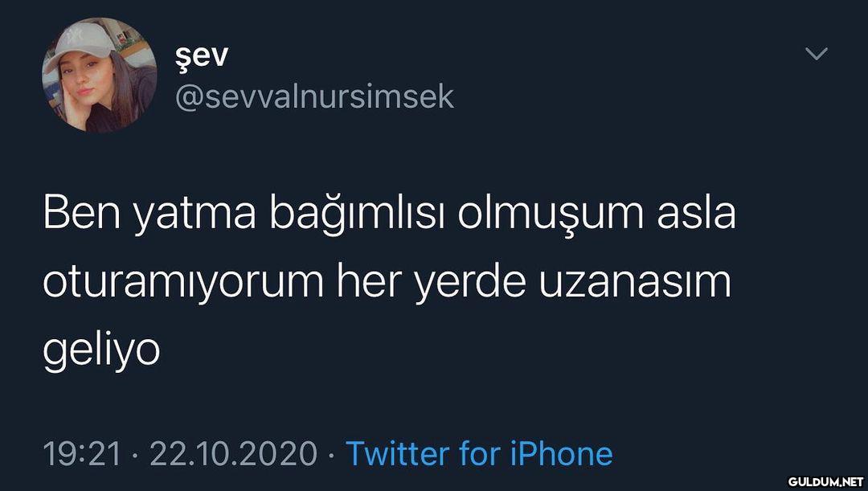This screenshot has height=491, width=868.
Task: Open the Twitter for iPhone source link
Action: 479,454
